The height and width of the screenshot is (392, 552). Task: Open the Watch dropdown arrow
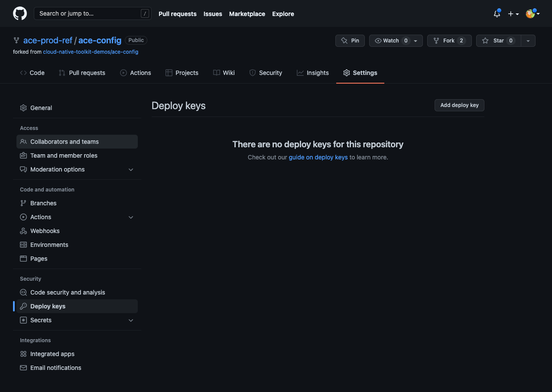click(416, 40)
